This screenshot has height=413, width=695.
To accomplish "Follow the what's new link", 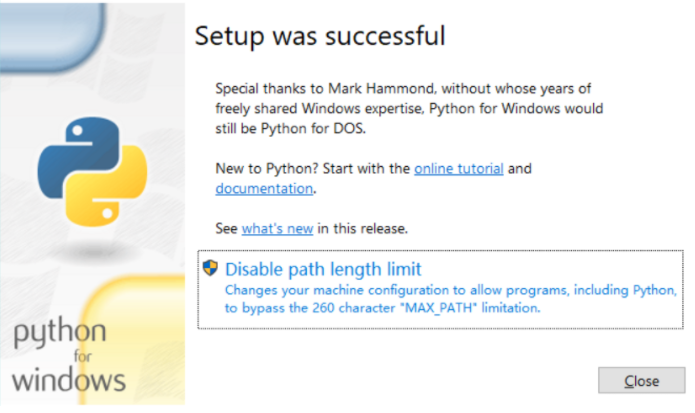I will (277, 229).
